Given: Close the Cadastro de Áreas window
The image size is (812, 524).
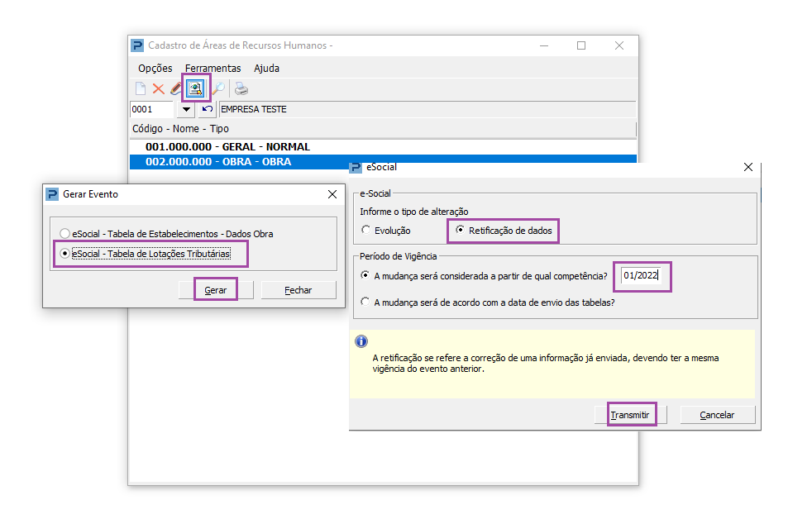Looking at the screenshot, I should pos(619,45).
